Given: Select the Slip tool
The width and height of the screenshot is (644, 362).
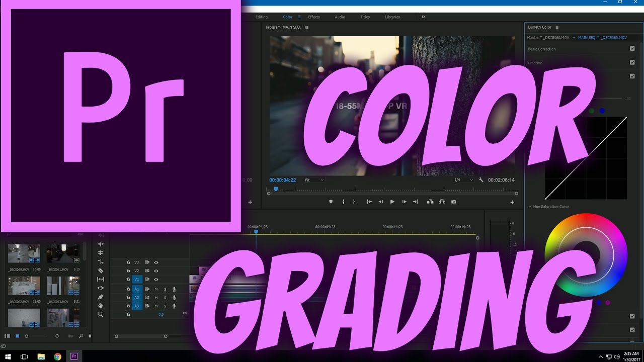Looking at the screenshot, I should pyautogui.click(x=101, y=279).
